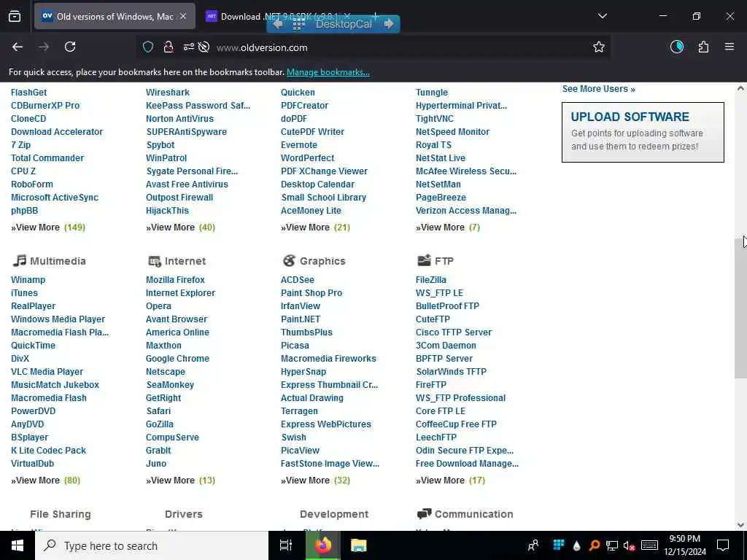Open the Google Chrome link

177,359
